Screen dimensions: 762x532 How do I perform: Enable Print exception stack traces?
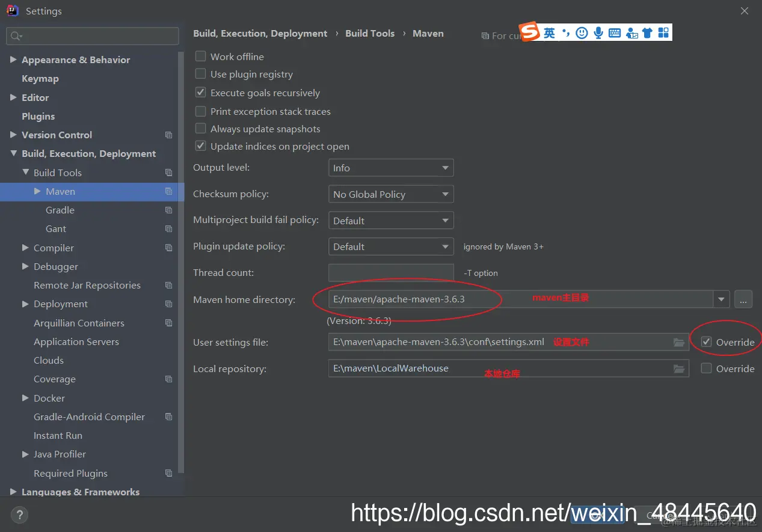pos(200,111)
